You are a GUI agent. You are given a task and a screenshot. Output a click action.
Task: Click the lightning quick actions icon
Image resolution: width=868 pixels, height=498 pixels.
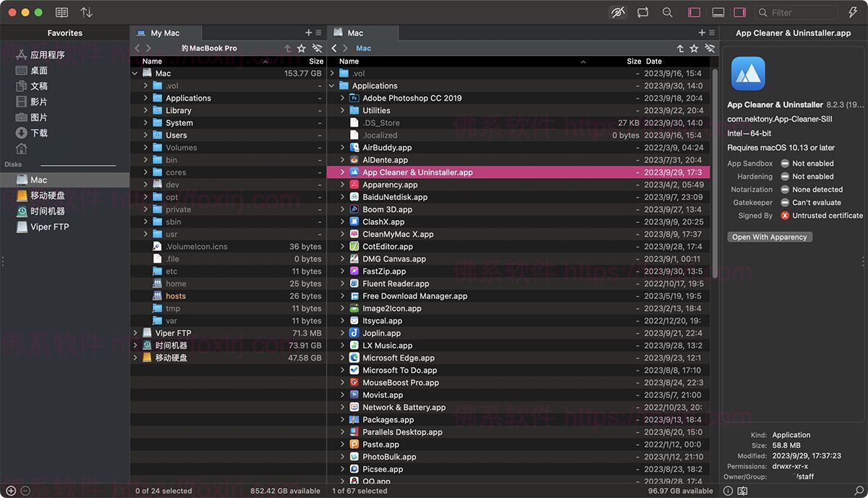(852, 12)
